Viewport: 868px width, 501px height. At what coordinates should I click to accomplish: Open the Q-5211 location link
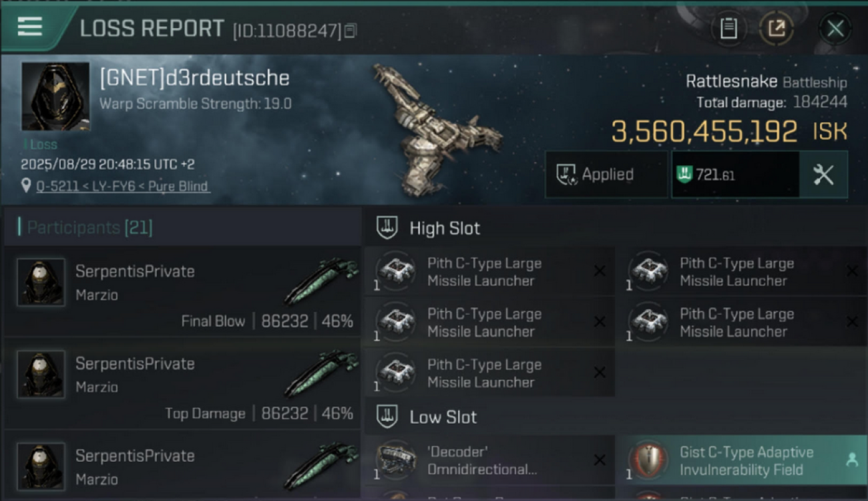point(122,186)
